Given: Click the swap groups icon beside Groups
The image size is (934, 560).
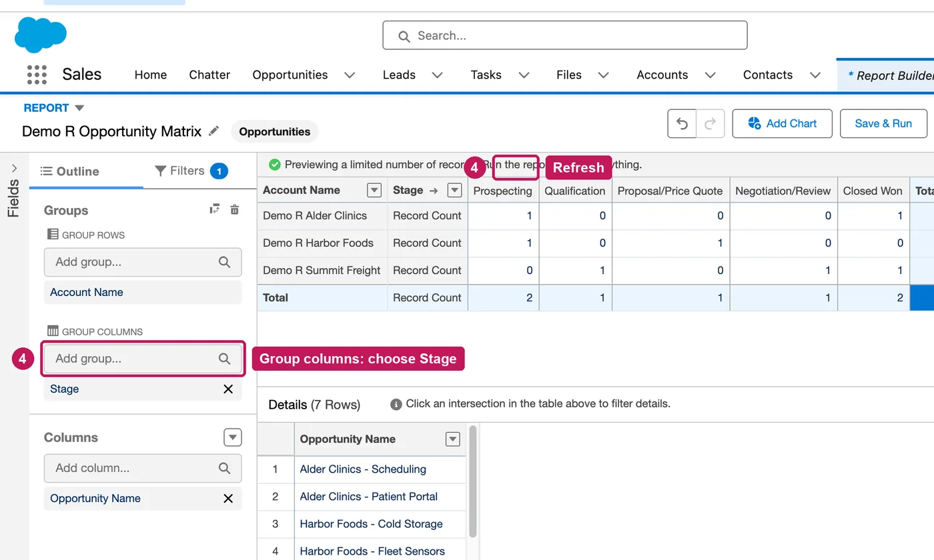Looking at the screenshot, I should [214, 209].
